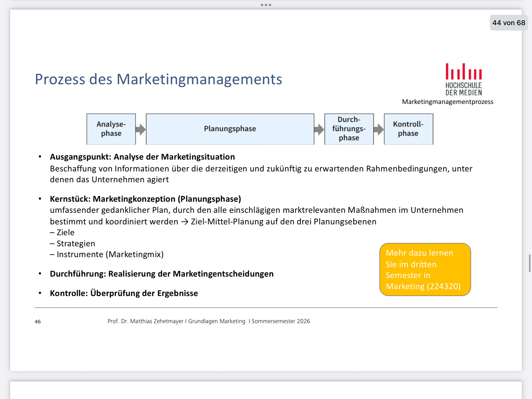The image size is (532, 399).
Task: Click the vertical scrollbar thumb on right
Action: [x=530, y=263]
